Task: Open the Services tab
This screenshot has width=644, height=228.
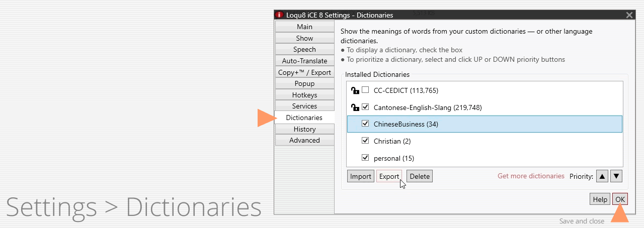Action: [304, 106]
